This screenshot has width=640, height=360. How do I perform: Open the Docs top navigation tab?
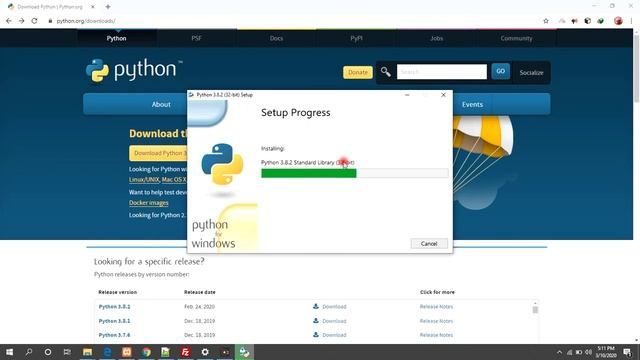tap(276, 38)
